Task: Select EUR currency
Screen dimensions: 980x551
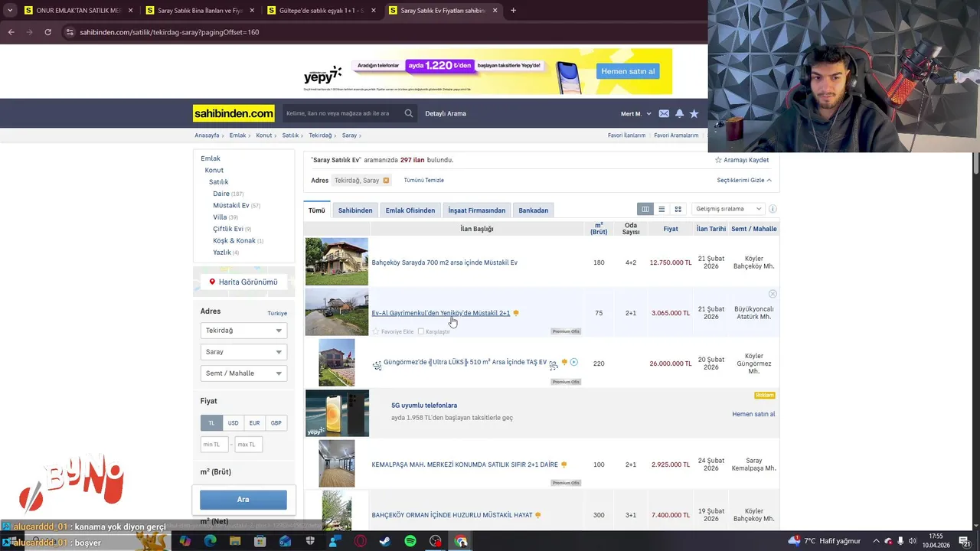Action: click(x=254, y=422)
